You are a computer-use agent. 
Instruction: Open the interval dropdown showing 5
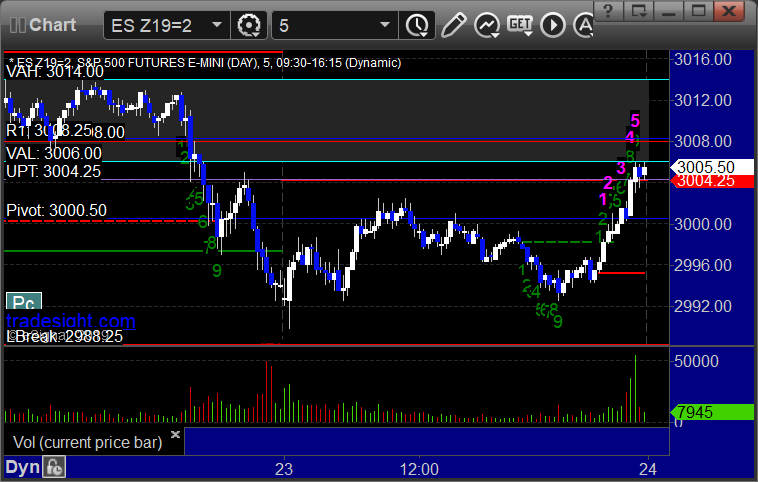click(x=335, y=25)
